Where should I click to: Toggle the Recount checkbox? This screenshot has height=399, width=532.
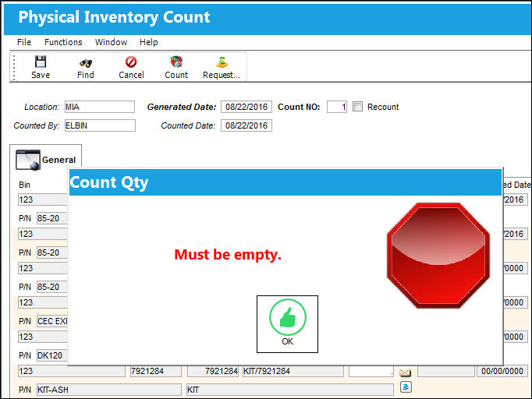[357, 107]
